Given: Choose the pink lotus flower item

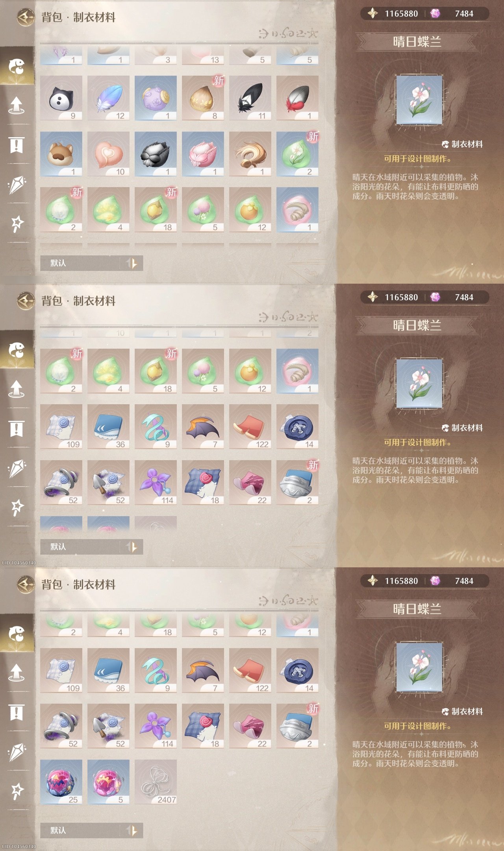Looking at the screenshot, I should (x=203, y=154).
